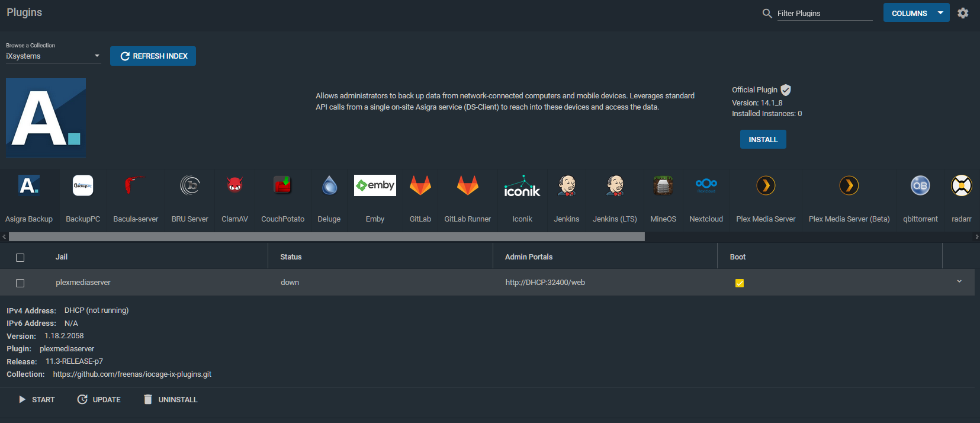Sort by the Status column header
980x423 pixels.
pos(291,257)
